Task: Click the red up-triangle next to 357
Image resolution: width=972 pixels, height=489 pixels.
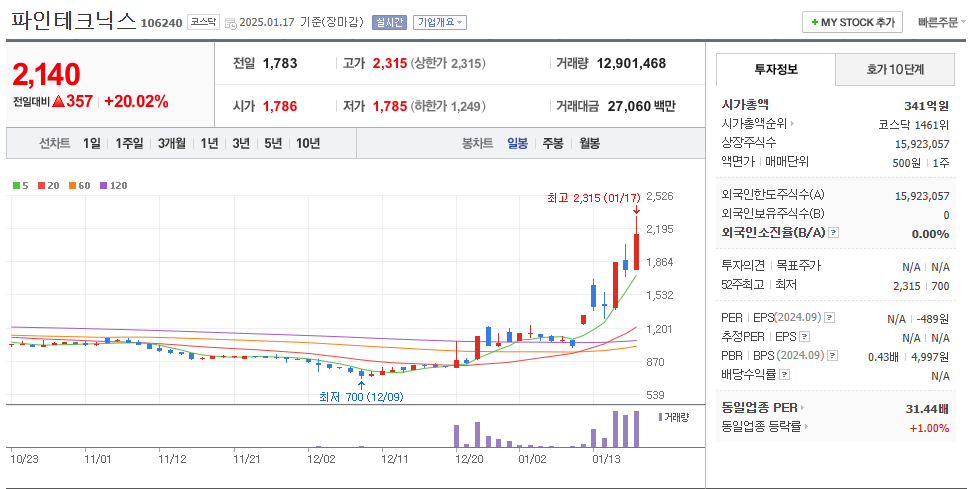Action: [x=58, y=101]
